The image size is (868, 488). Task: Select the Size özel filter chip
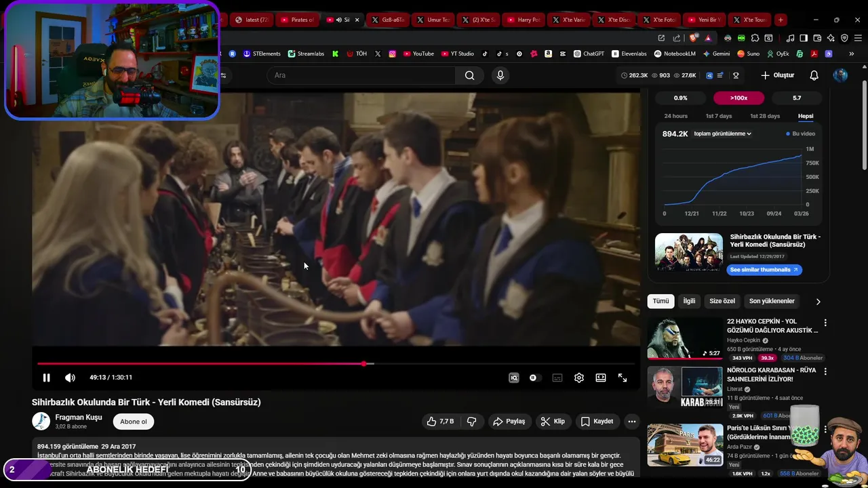722,301
